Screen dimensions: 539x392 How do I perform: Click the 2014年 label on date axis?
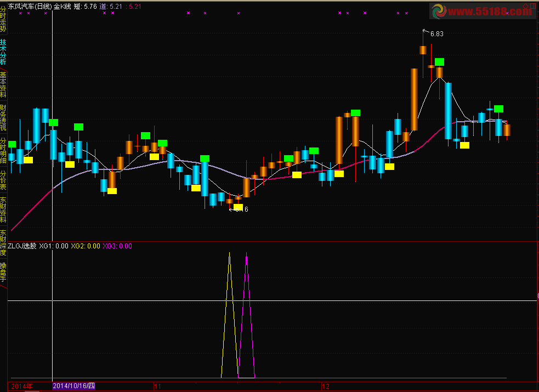coord(21,386)
